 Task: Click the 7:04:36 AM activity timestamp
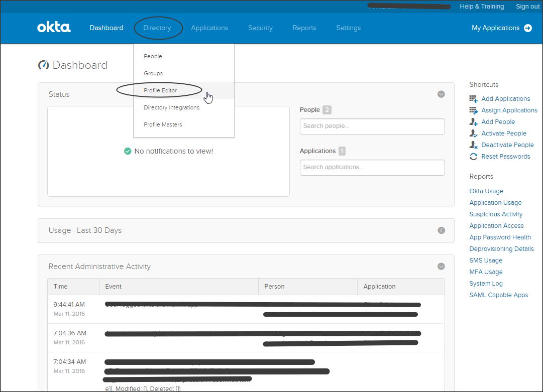point(70,333)
